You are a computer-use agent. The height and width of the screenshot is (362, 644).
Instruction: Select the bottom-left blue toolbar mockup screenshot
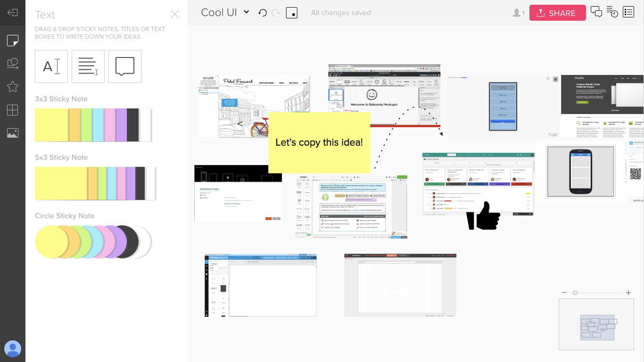click(x=261, y=285)
